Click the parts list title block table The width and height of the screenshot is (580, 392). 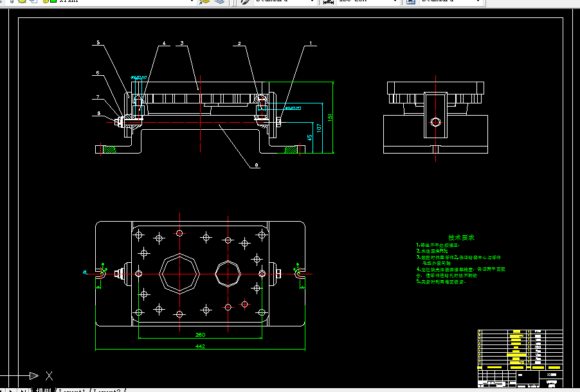520,349
